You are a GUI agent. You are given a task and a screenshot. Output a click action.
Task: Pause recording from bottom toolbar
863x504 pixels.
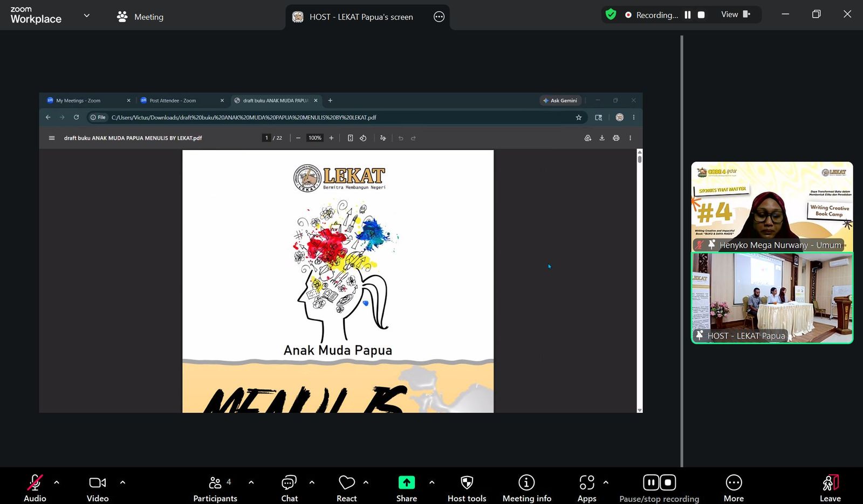[651, 482]
